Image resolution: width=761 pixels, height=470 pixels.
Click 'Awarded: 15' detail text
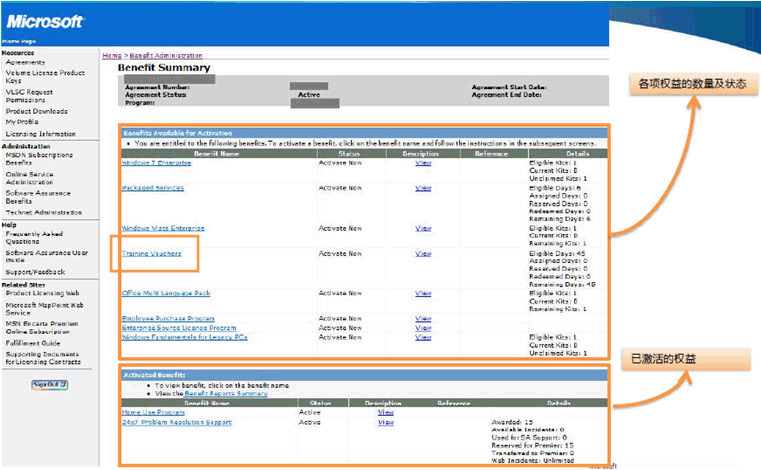click(512, 422)
